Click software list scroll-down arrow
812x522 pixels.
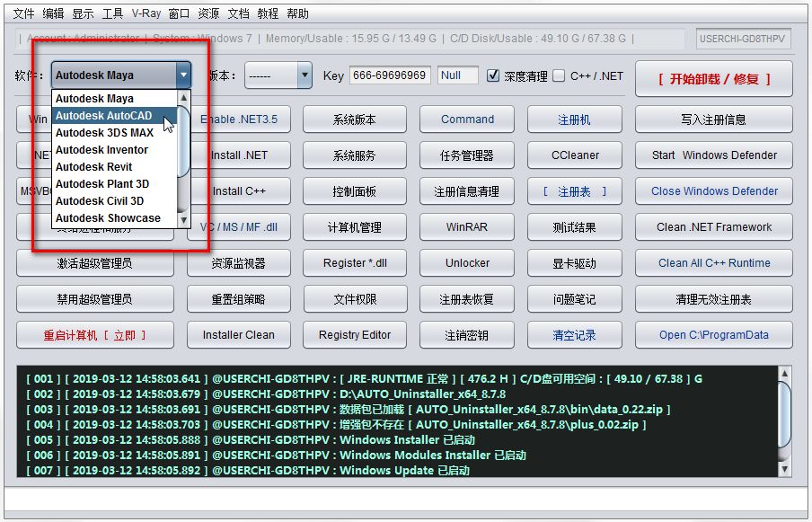coord(184,220)
